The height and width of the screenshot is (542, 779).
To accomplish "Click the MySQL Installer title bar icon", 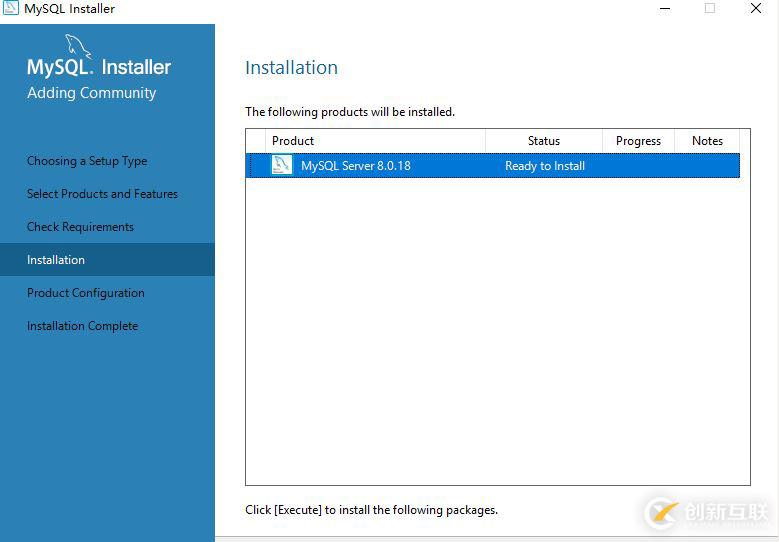I will pyautogui.click(x=10, y=8).
